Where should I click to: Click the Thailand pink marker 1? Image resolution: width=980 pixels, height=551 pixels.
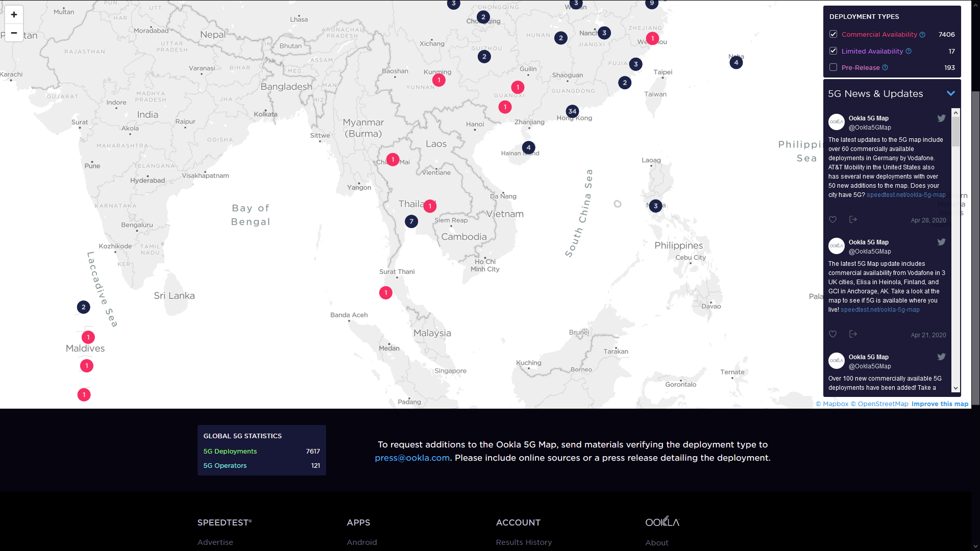pos(430,206)
